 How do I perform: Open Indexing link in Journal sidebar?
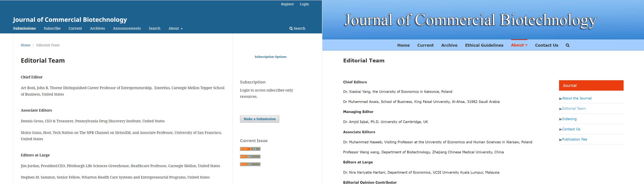(x=569, y=119)
